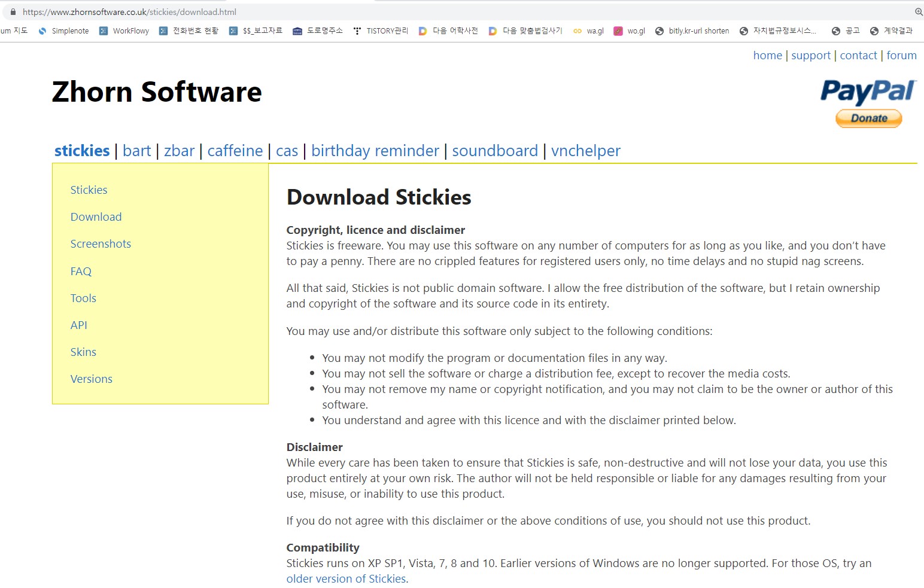Click the bullet 'You understand and agree with this licence'
Viewport: 924px width, 588px height.
coord(529,421)
